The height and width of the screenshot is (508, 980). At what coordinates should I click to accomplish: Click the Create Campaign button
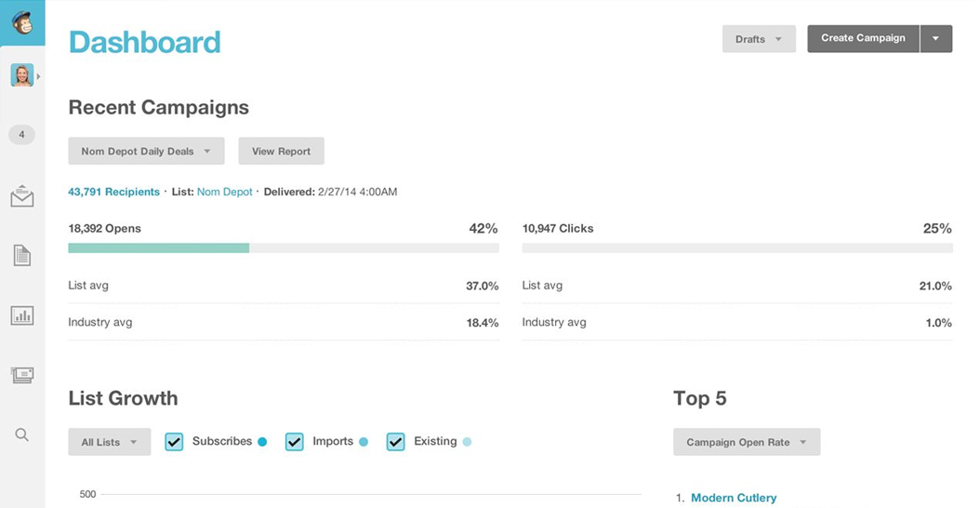863,38
